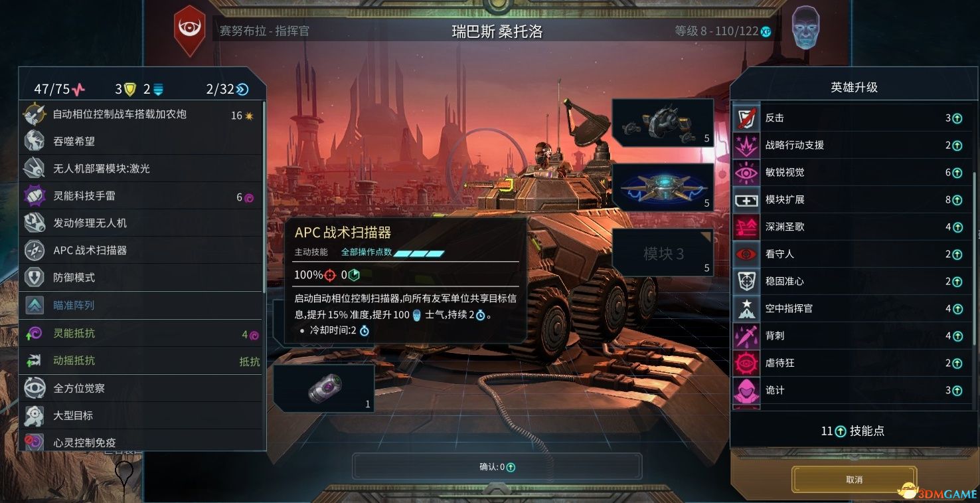The image size is (980, 503).
Task: Select the 看守人 red eye icon
Action: click(x=746, y=254)
